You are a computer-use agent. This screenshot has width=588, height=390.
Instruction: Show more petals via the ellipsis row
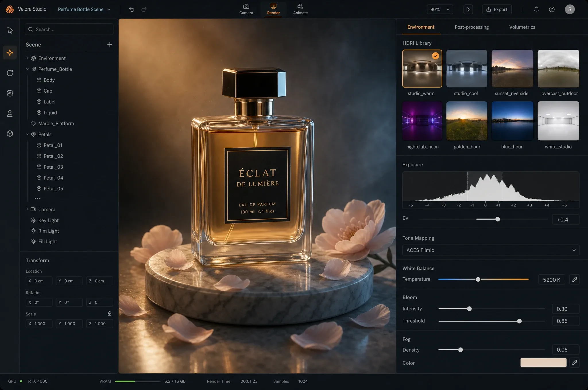[38, 199]
